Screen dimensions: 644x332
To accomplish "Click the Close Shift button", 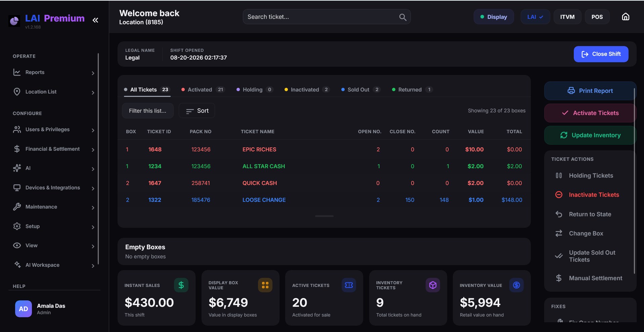I will click(x=601, y=54).
